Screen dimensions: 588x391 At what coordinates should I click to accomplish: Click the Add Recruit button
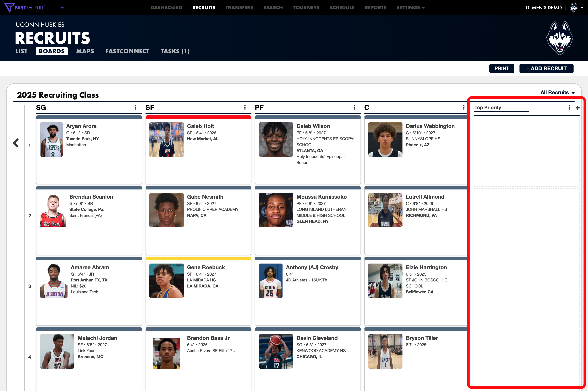click(546, 68)
